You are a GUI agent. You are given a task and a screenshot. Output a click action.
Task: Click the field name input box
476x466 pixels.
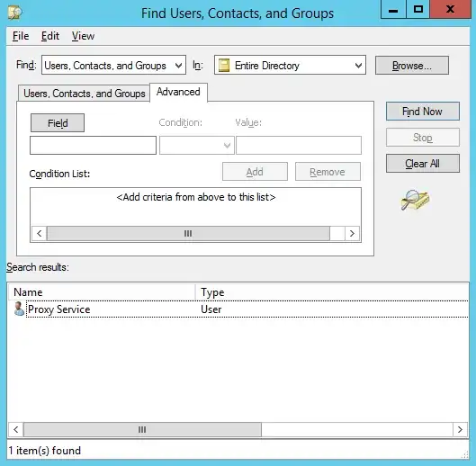[93, 146]
